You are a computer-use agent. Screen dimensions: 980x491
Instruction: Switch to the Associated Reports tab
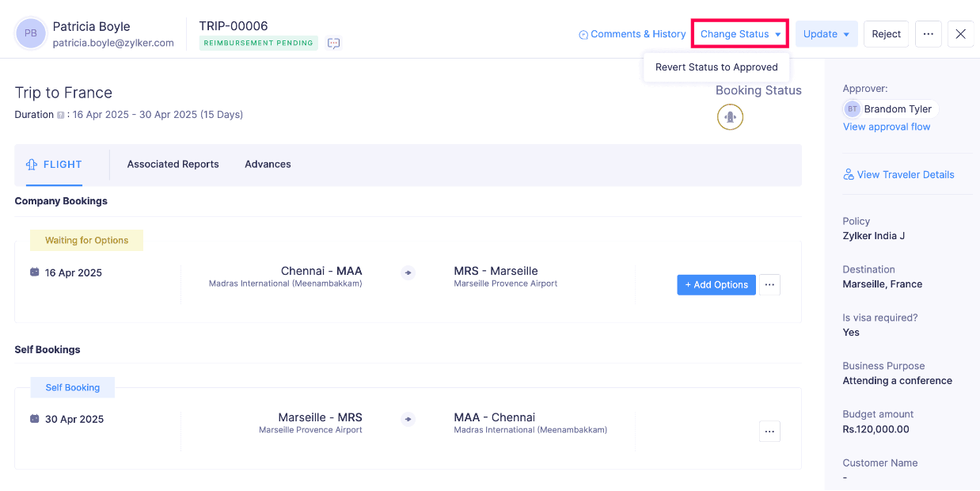[173, 165]
